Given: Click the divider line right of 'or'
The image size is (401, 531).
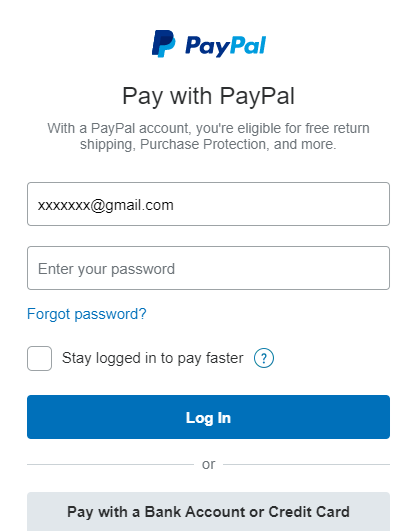Looking at the screenshot, I should click(307, 464).
